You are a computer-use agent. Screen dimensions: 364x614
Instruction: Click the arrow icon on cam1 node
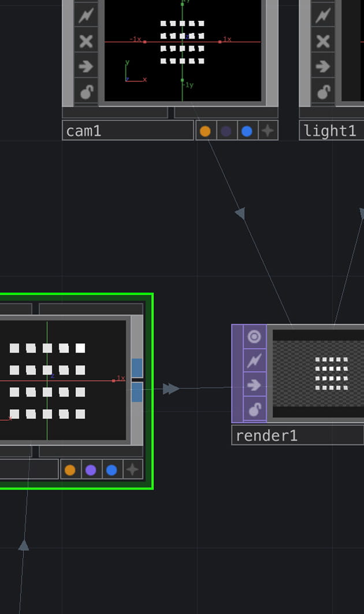(86, 66)
